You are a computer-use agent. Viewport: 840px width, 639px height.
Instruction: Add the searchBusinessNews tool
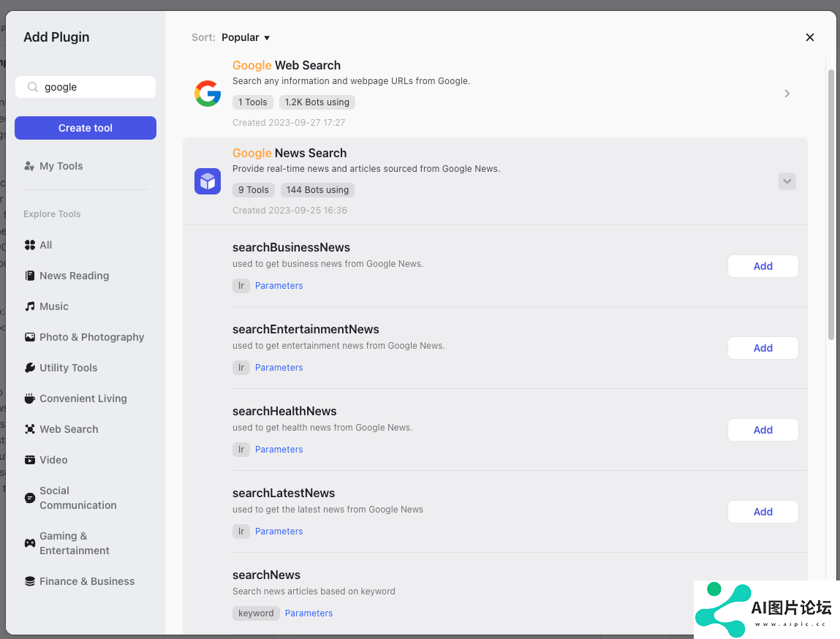coord(763,266)
